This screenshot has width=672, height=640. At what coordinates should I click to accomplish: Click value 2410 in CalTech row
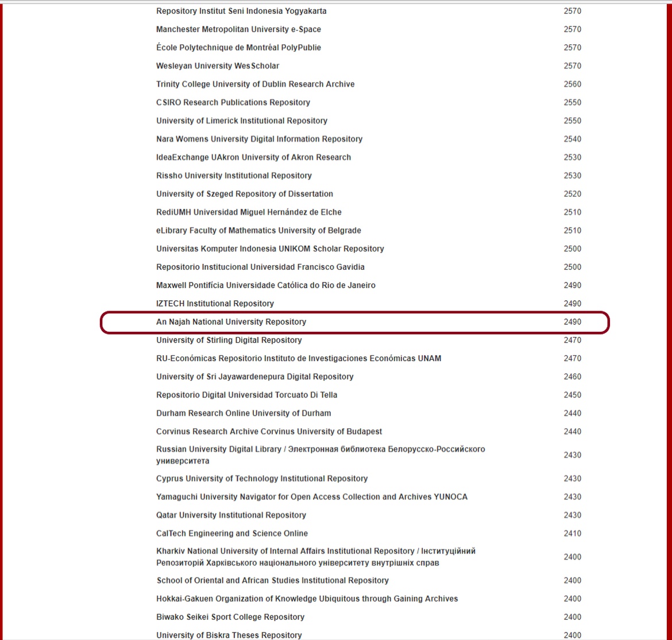pos(573,533)
